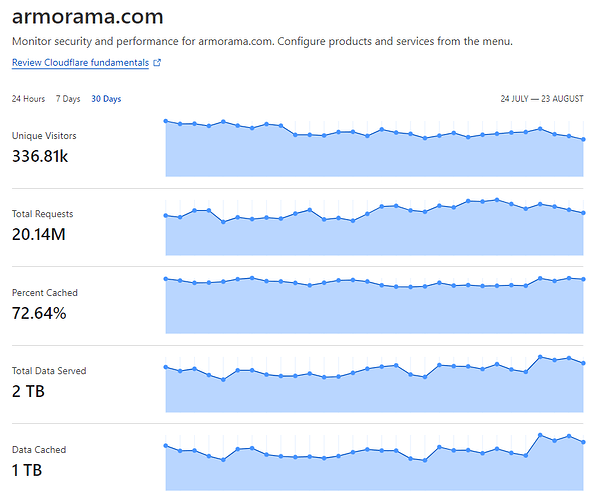Click the Total Requests label
This screenshot has width=591, height=500.
point(43,214)
